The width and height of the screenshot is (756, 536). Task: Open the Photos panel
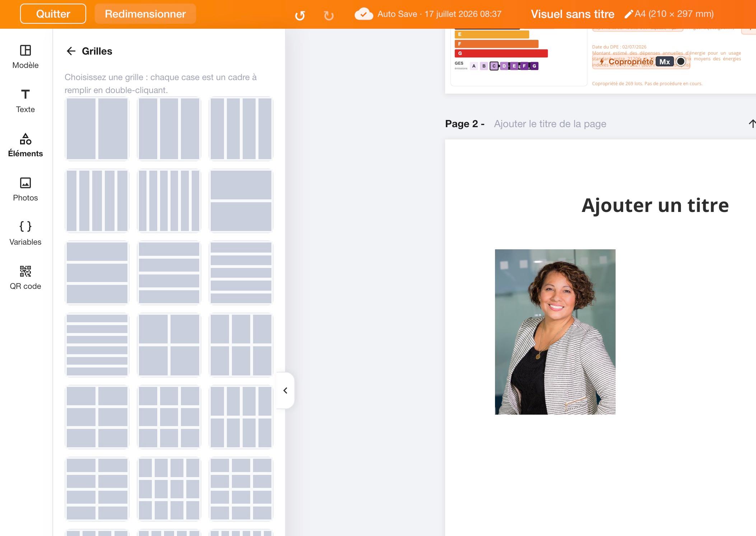point(25,189)
